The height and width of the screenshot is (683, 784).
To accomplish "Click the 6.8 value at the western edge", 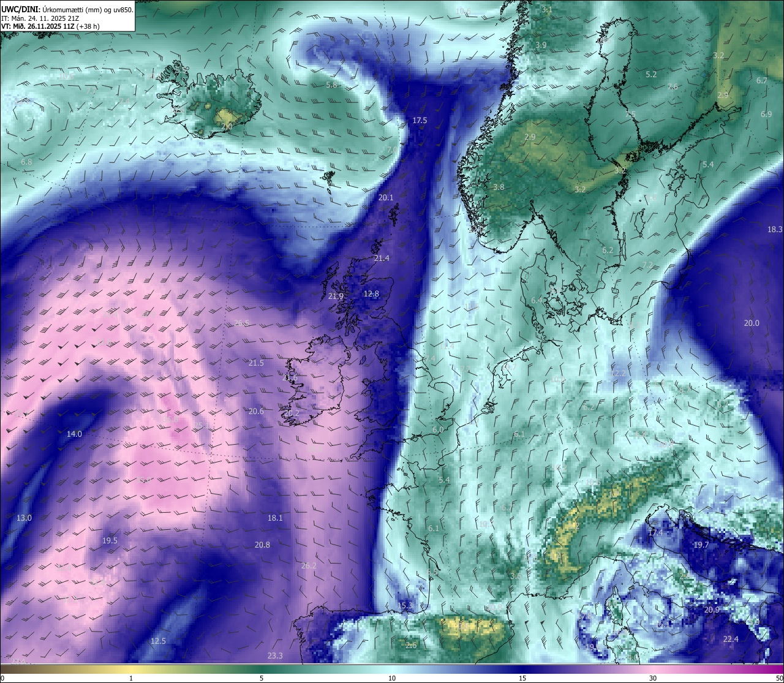I will pos(26,162).
